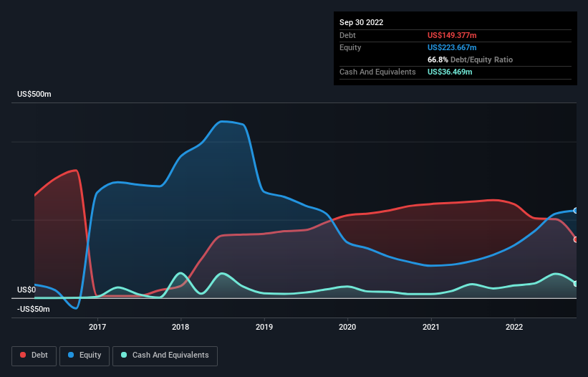
Task: Click the Equity row label in tooltip
Action: 350,47
